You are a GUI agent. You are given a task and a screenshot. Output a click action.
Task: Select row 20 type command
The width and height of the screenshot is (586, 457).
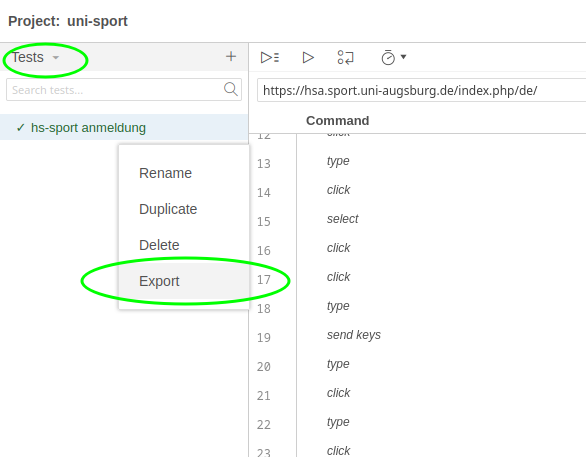pos(417,364)
